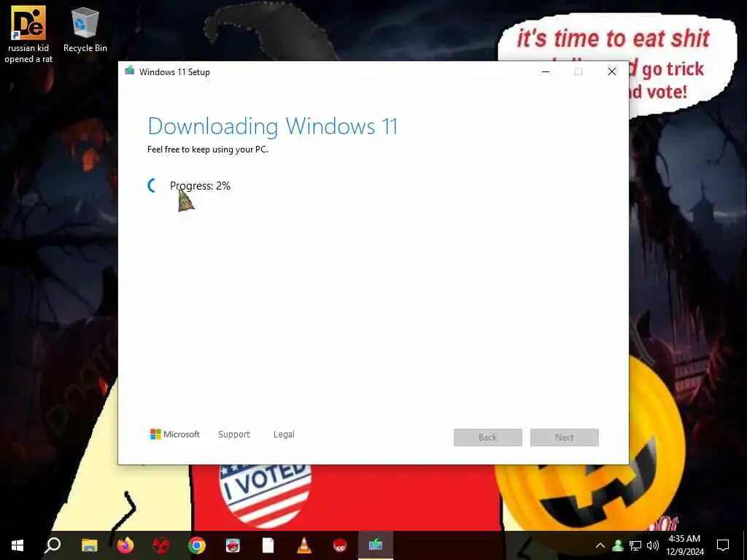Image resolution: width=747 pixels, height=560 pixels.
Task: Open taskbar Search magnifier
Action: pos(53,545)
